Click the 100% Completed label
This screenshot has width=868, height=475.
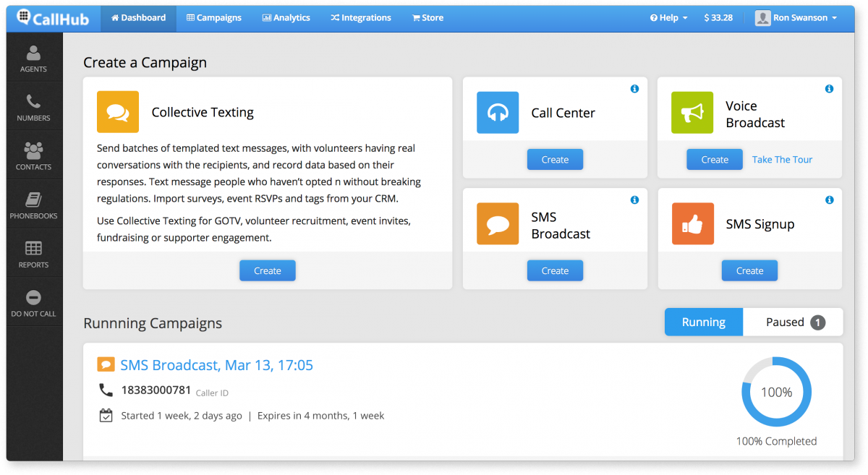(776, 441)
